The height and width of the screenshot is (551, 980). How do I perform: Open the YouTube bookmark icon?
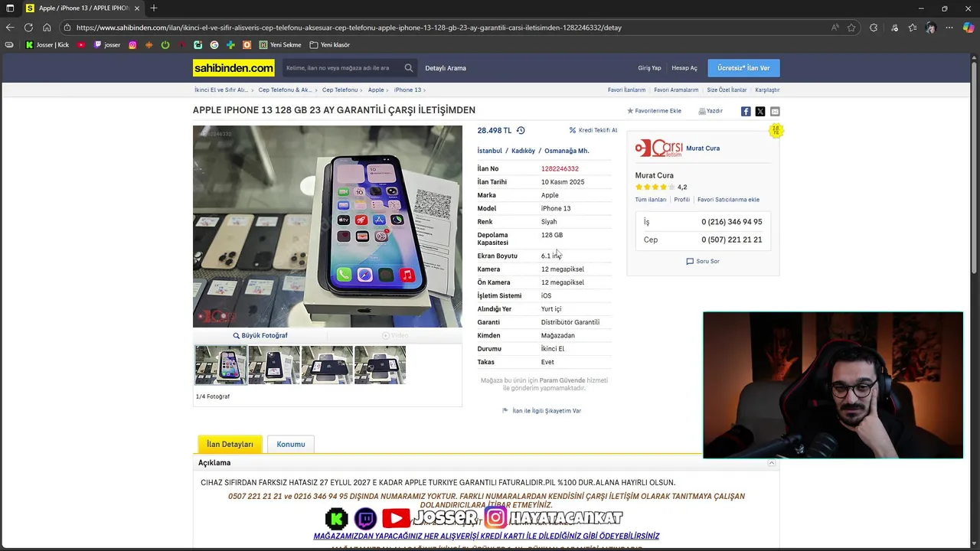click(x=82, y=45)
